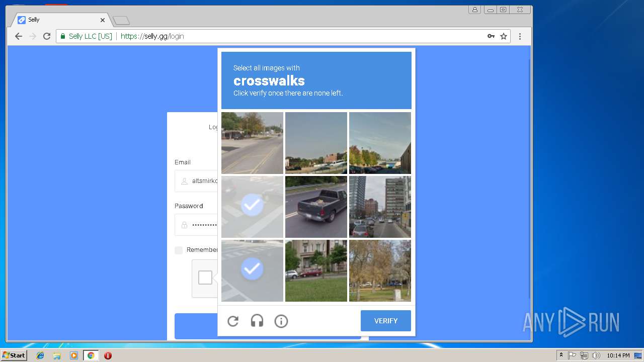Click the Action Center flag icon
The height and width of the screenshot is (362, 644).
[x=572, y=355]
